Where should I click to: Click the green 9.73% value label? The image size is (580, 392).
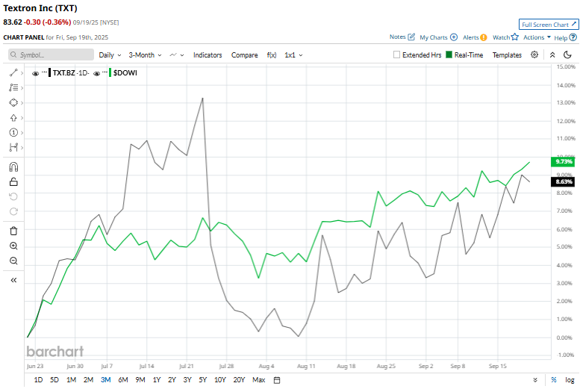coord(564,161)
